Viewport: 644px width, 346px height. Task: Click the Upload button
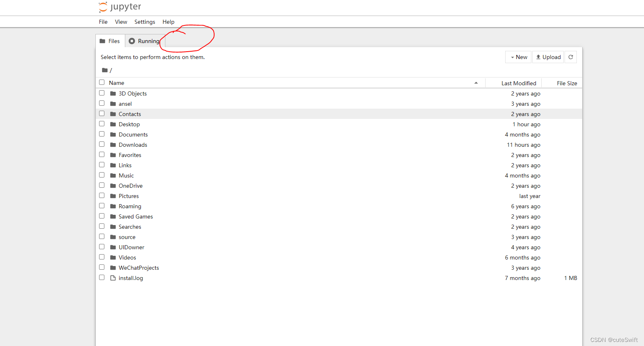548,57
